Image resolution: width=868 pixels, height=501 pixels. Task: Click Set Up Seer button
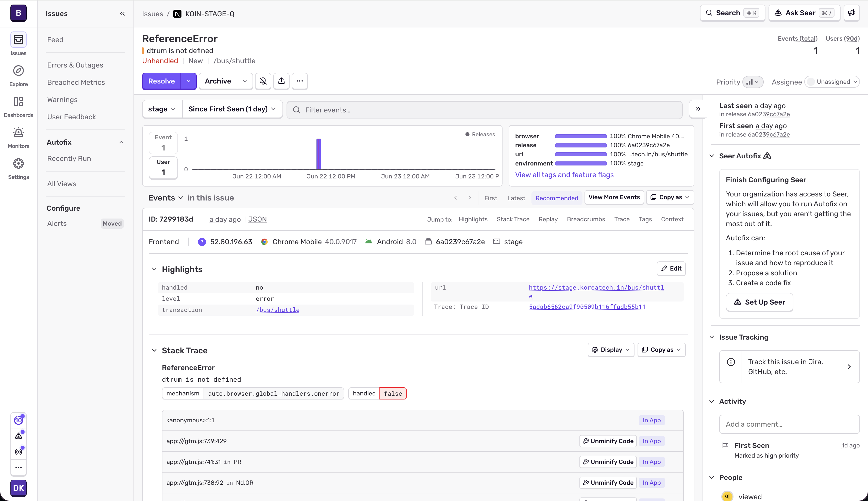tap(759, 302)
